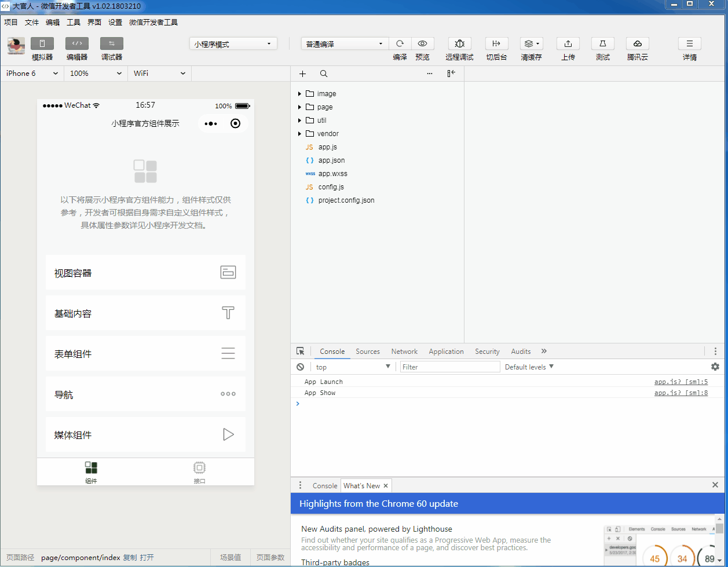The width and height of the screenshot is (728, 567).
Task: Open the 项目 menu
Action: 11,23
